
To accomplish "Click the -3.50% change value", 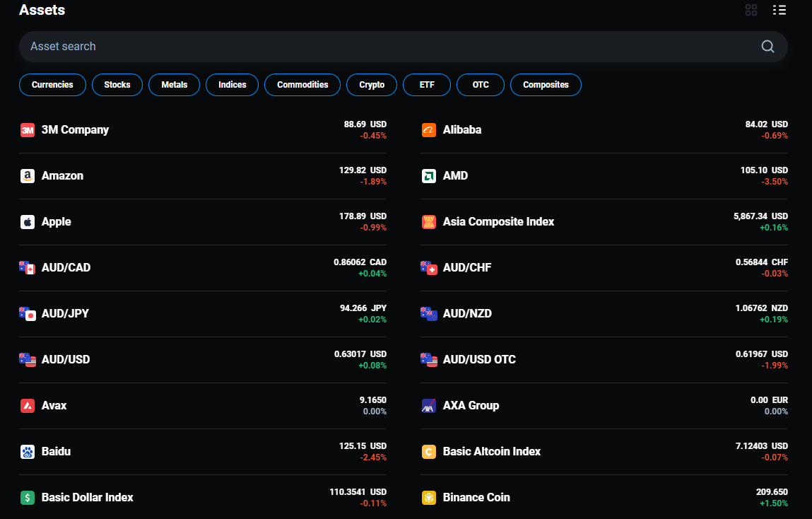I will pyautogui.click(x=775, y=182).
